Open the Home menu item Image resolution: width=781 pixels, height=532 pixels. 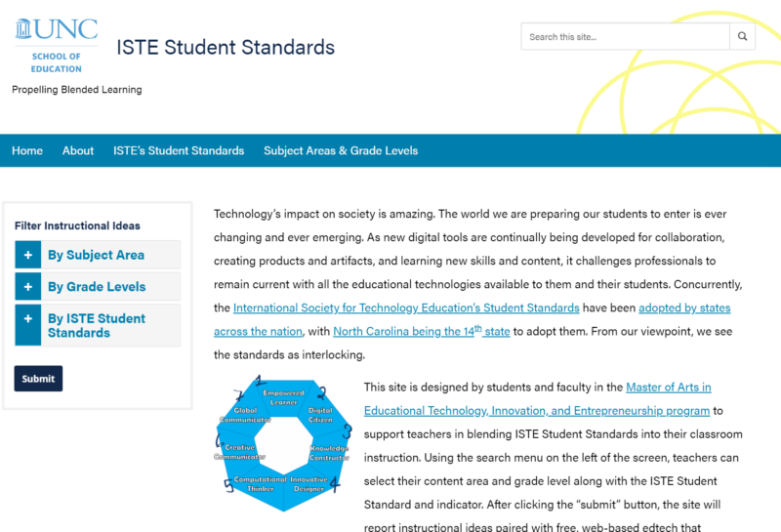(27, 150)
